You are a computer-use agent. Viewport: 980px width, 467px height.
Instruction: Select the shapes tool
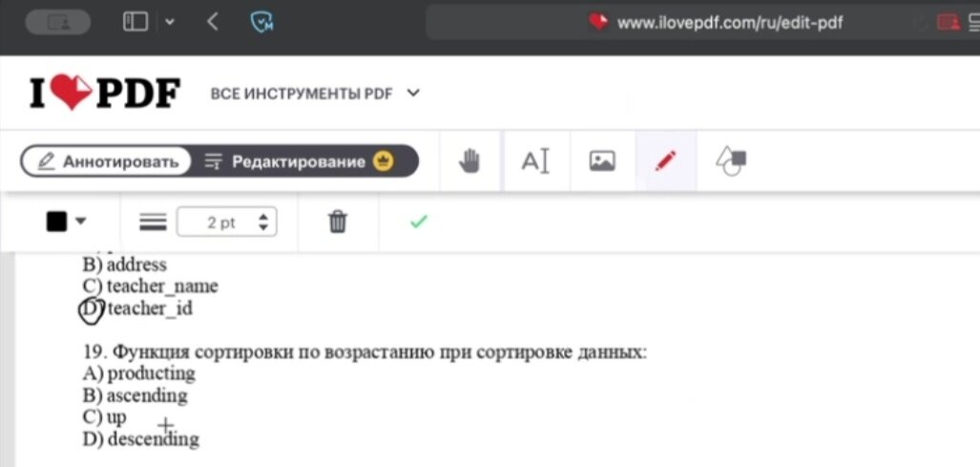[731, 161]
